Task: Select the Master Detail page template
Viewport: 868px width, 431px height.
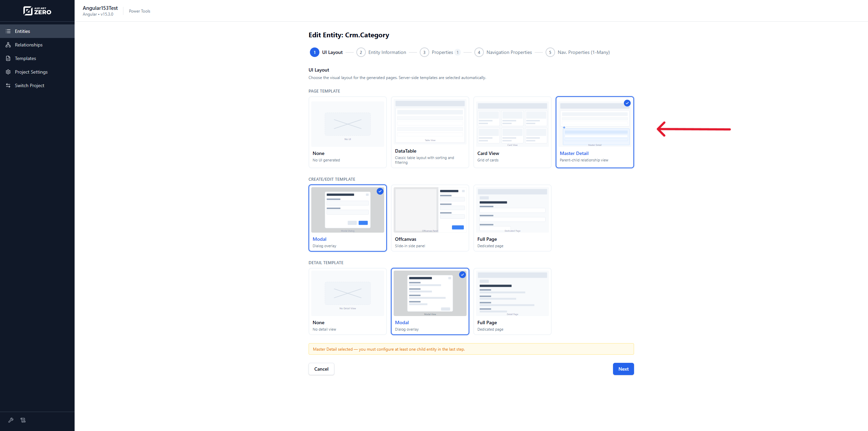Action: pos(595,132)
